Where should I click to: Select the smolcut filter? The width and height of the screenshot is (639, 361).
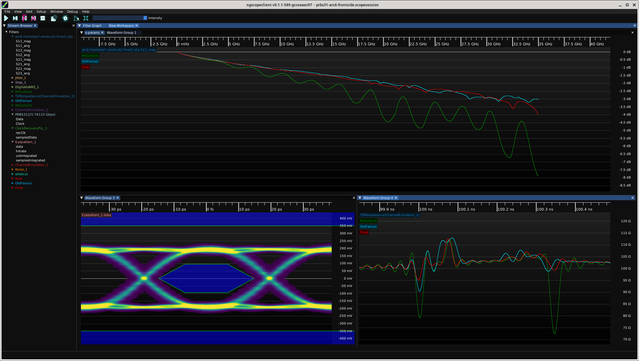click(22, 174)
